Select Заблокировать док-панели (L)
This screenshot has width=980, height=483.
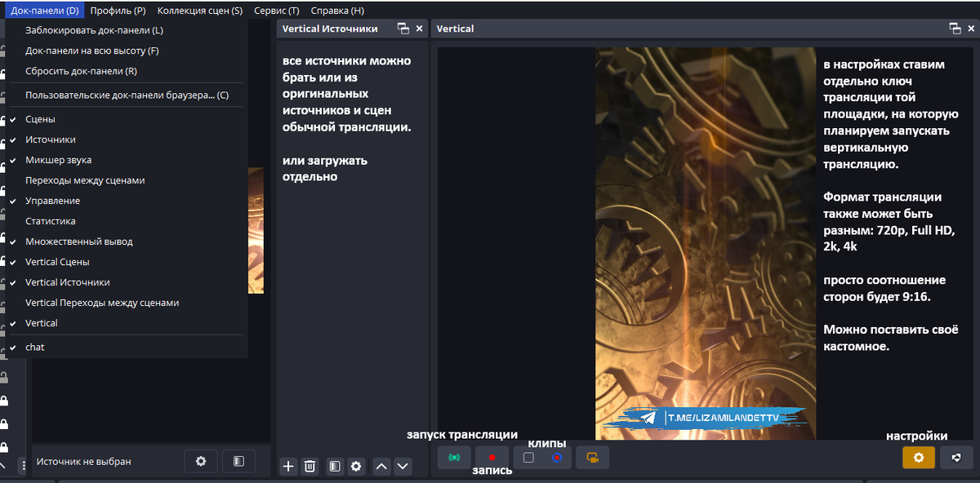pos(127,30)
